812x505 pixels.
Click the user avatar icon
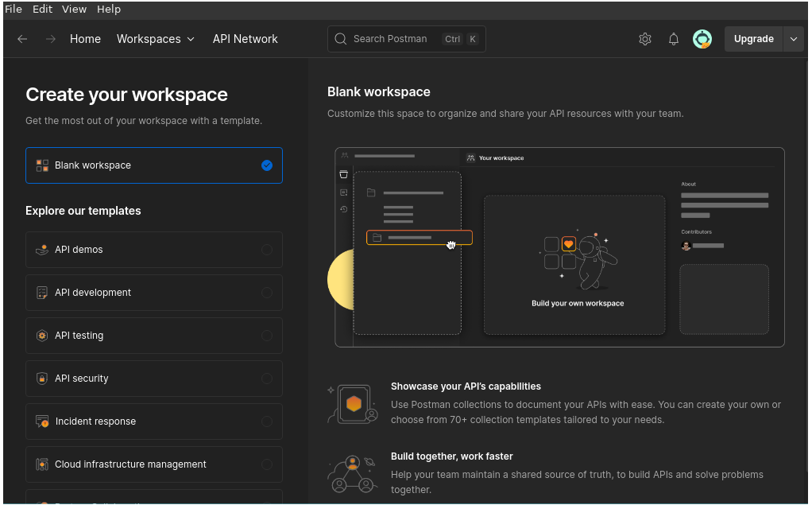pos(702,39)
